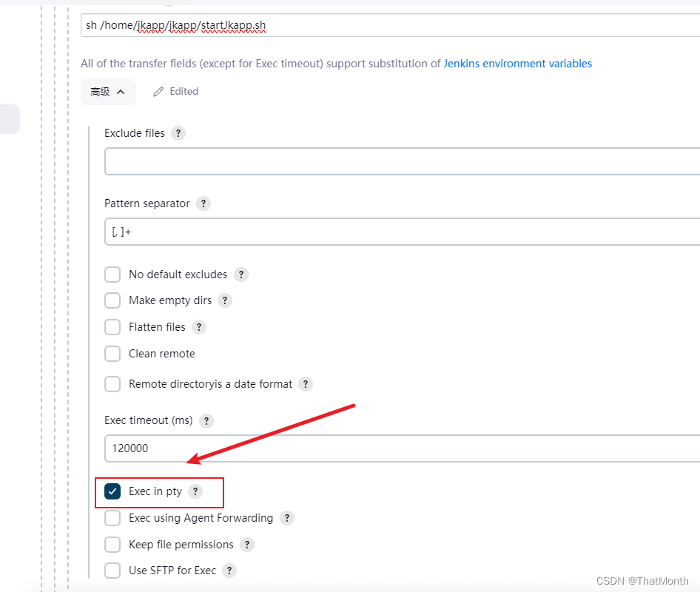Screen dimensions: 700x592
Task: Check the No default excludes box
Action: tap(112, 275)
